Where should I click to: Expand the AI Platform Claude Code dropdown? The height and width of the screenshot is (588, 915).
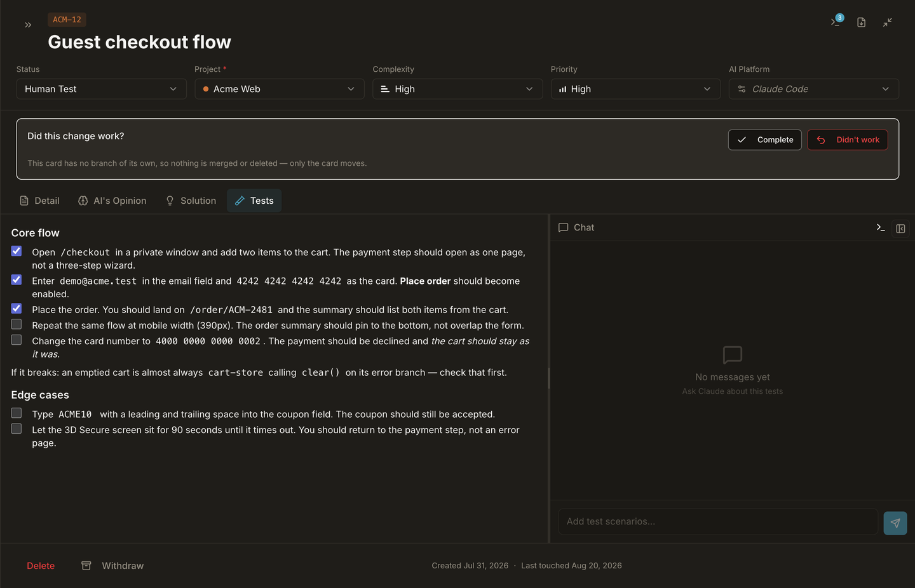coord(813,89)
